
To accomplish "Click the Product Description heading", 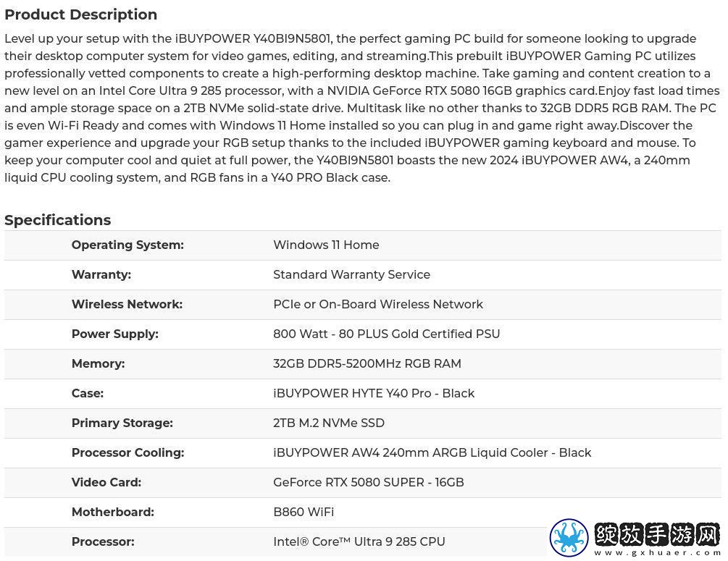I will (81, 14).
